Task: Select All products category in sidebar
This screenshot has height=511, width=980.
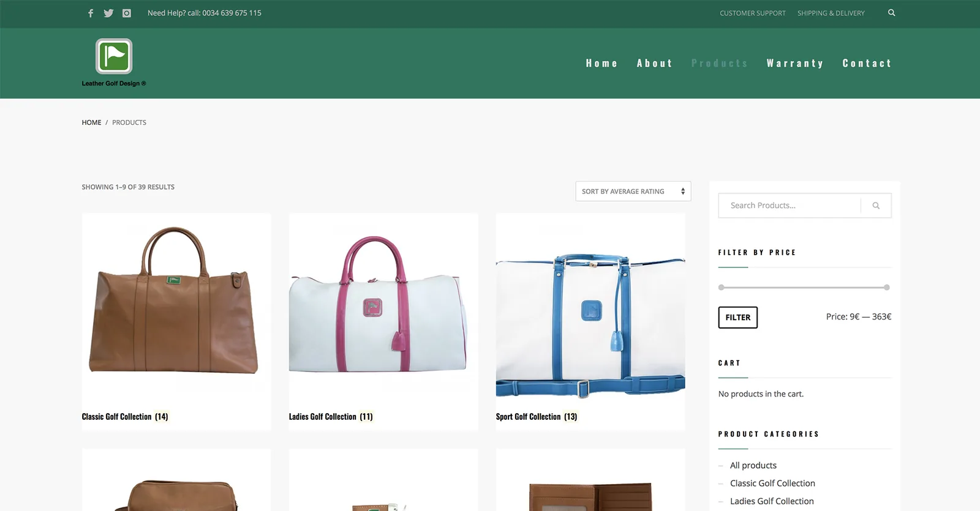Action: tap(753, 465)
